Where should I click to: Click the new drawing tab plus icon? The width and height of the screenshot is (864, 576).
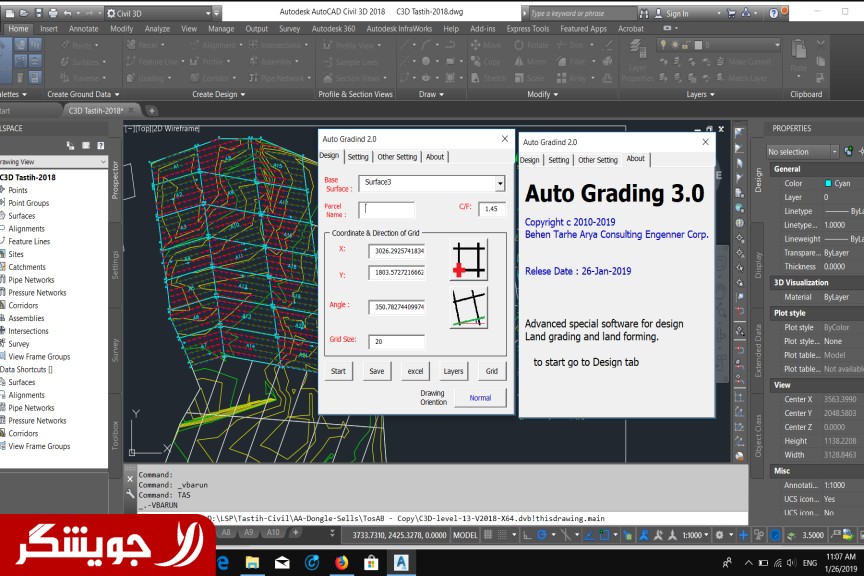click(x=152, y=110)
